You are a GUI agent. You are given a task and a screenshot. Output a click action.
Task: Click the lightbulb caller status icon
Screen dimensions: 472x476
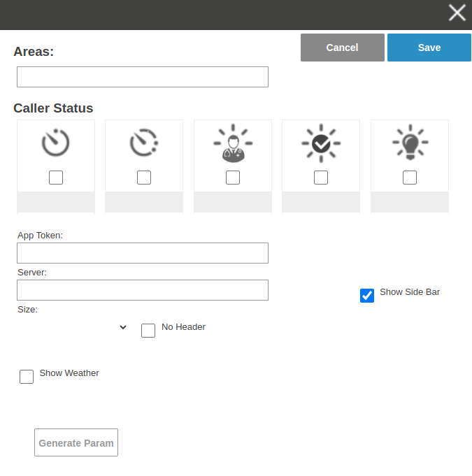pyautogui.click(x=410, y=143)
